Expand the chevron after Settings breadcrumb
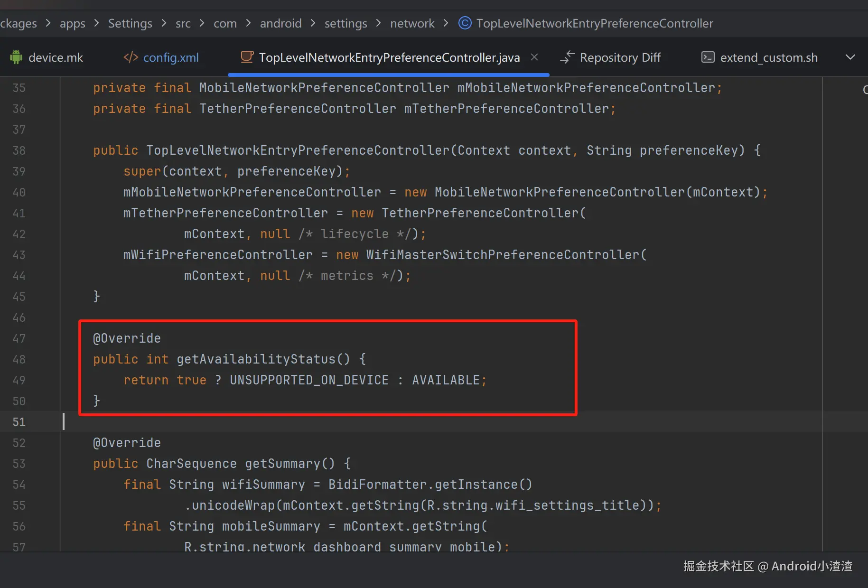Image resolution: width=868 pixels, height=588 pixels. [164, 23]
